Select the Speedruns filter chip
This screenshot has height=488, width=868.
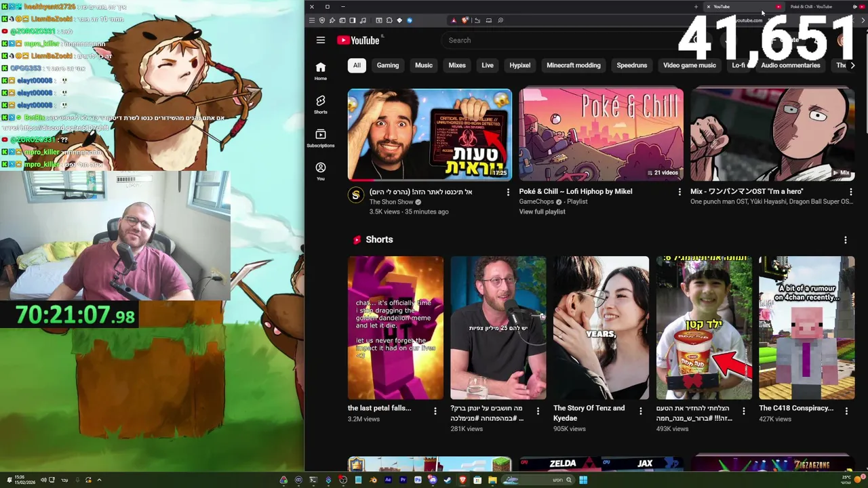coord(632,65)
